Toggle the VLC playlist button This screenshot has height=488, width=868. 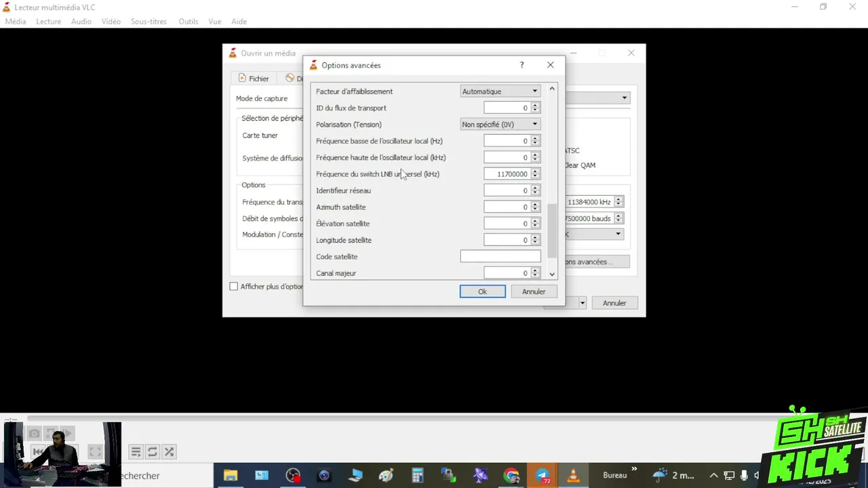coord(136,451)
